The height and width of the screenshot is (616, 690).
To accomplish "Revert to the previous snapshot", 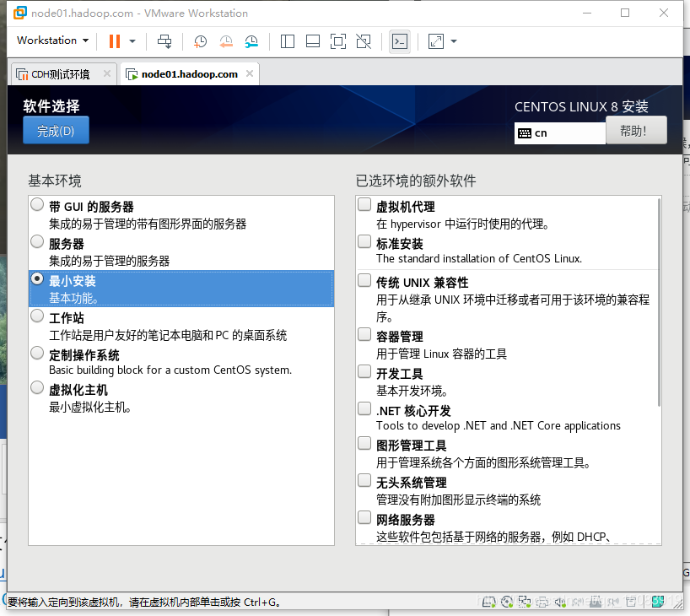I will [226, 41].
